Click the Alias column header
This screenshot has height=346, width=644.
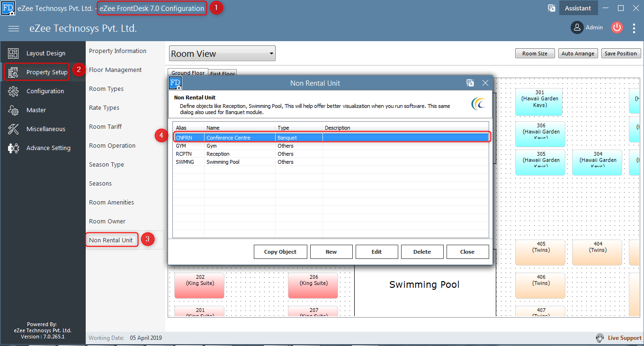pos(188,128)
